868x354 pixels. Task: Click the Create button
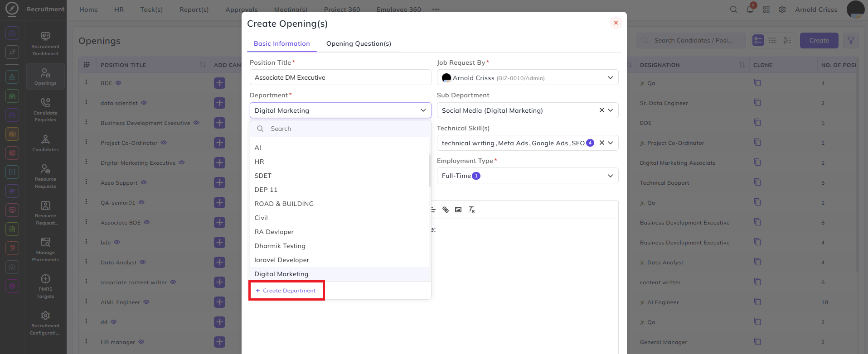819,40
